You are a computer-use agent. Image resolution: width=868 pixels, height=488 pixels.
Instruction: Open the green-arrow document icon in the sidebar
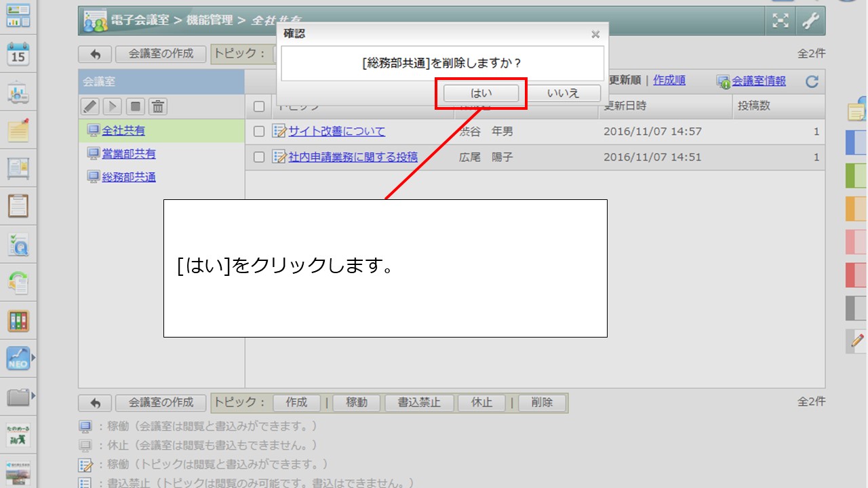(18, 283)
